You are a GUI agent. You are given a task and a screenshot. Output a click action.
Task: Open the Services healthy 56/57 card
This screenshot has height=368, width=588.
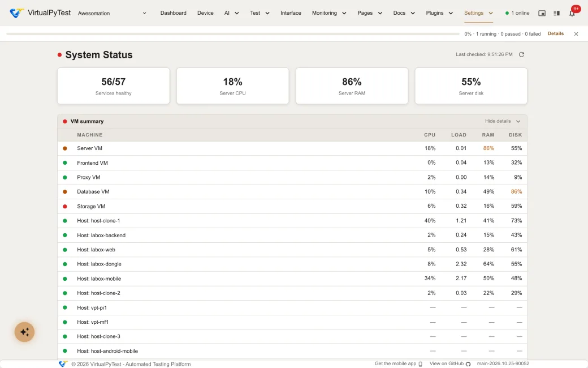pos(113,86)
